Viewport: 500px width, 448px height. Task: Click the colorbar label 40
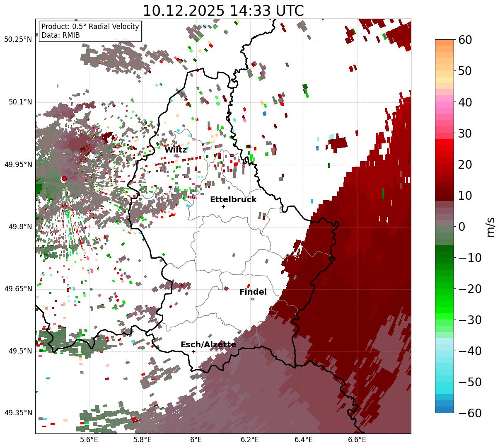pos(466,102)
